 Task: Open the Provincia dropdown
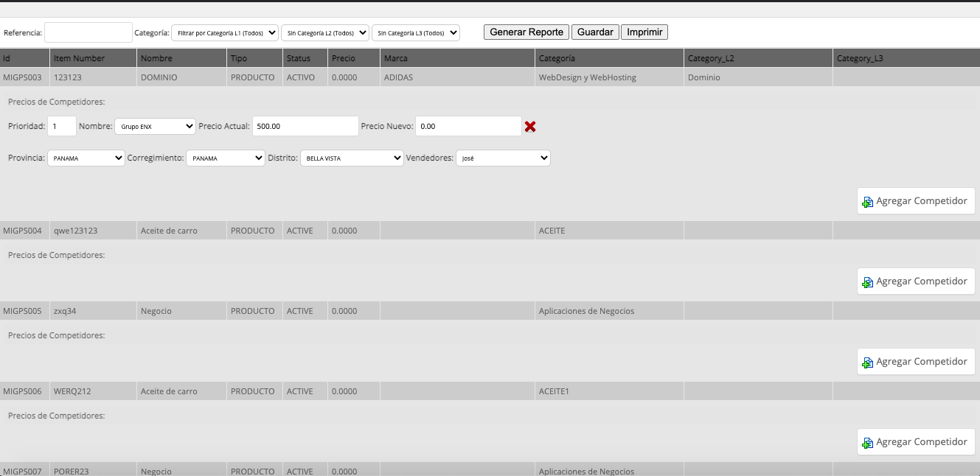click(x=86, y=158)
